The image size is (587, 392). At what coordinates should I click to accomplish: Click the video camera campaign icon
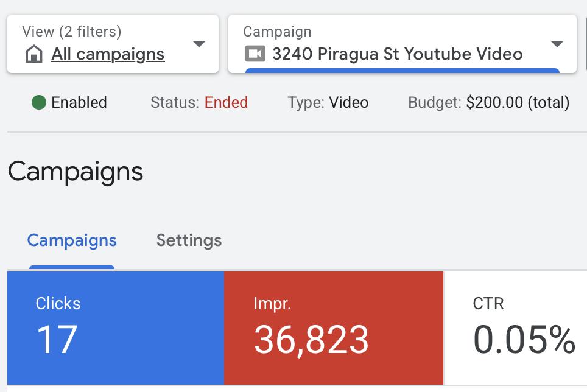(x=255, y=54)
